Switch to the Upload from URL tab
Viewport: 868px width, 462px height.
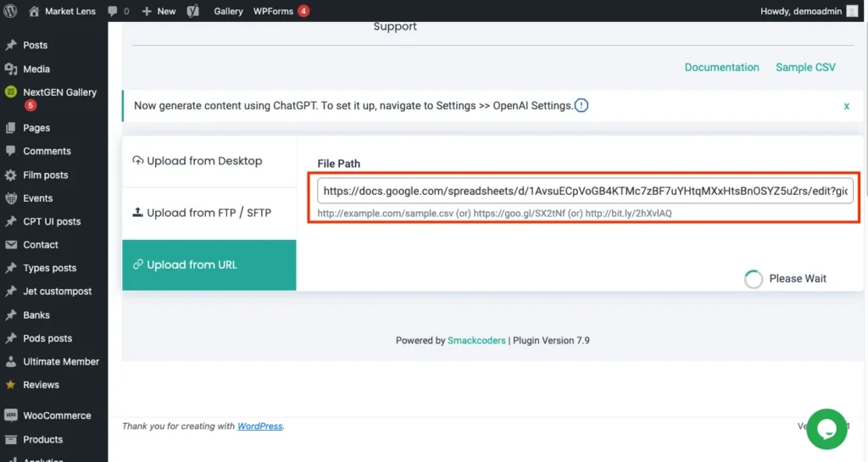point(209,264)
